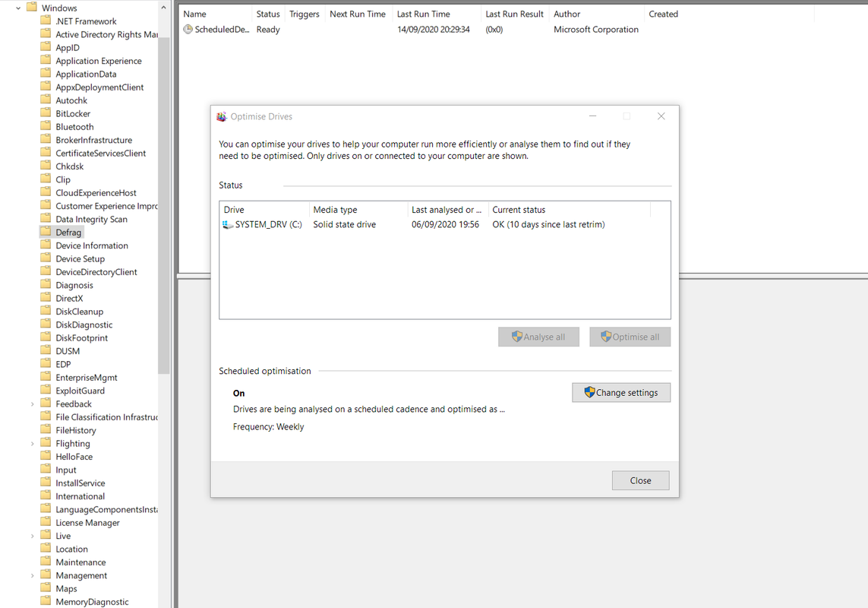
Task: Select the InstallService folder
Action: [80, 483]
